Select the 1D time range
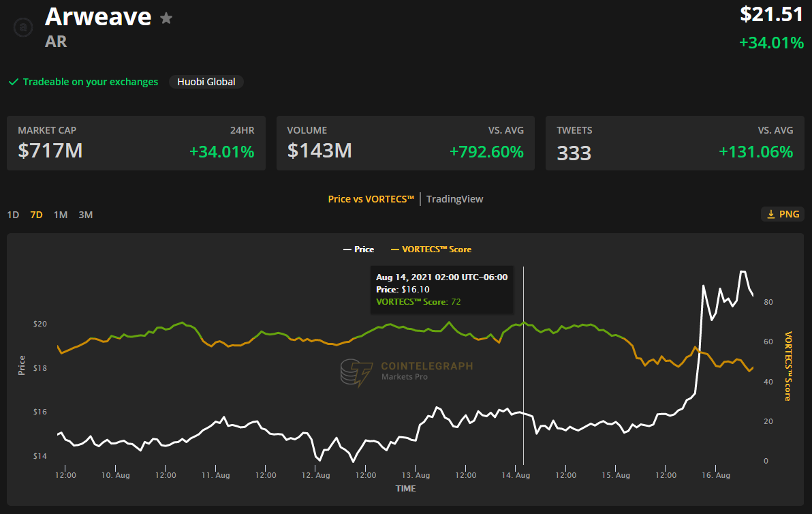Viewport: 812px width, 514px height. [x=13, y=215]
